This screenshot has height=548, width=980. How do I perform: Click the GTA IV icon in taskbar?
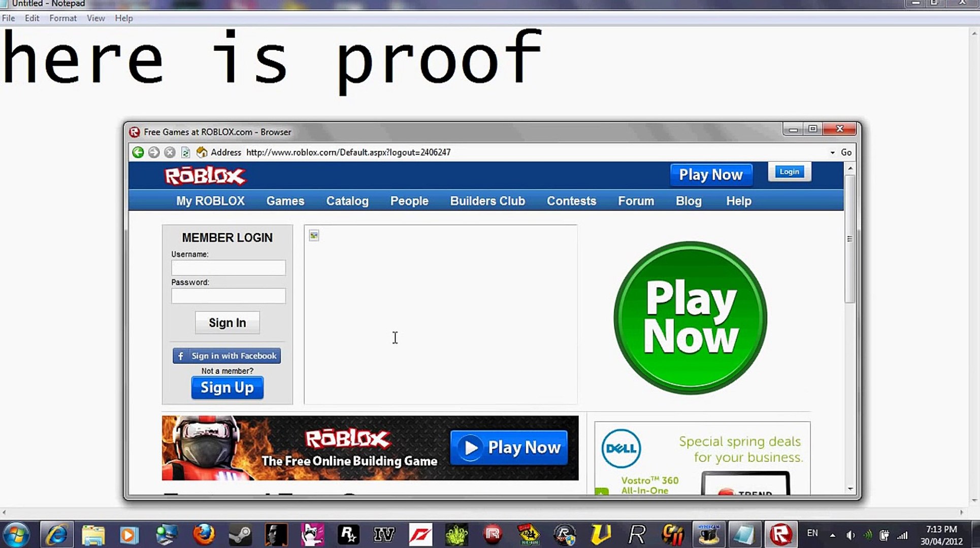384,534
